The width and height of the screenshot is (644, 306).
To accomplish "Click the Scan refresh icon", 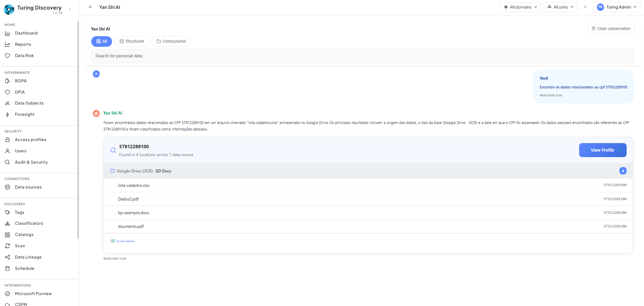I will pos(8,246).
